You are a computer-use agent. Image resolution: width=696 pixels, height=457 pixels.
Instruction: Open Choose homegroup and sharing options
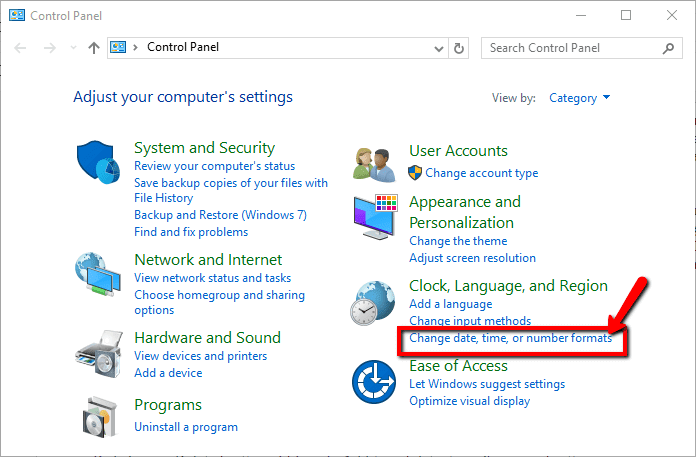pyautogui.click(x=219, y=302)
